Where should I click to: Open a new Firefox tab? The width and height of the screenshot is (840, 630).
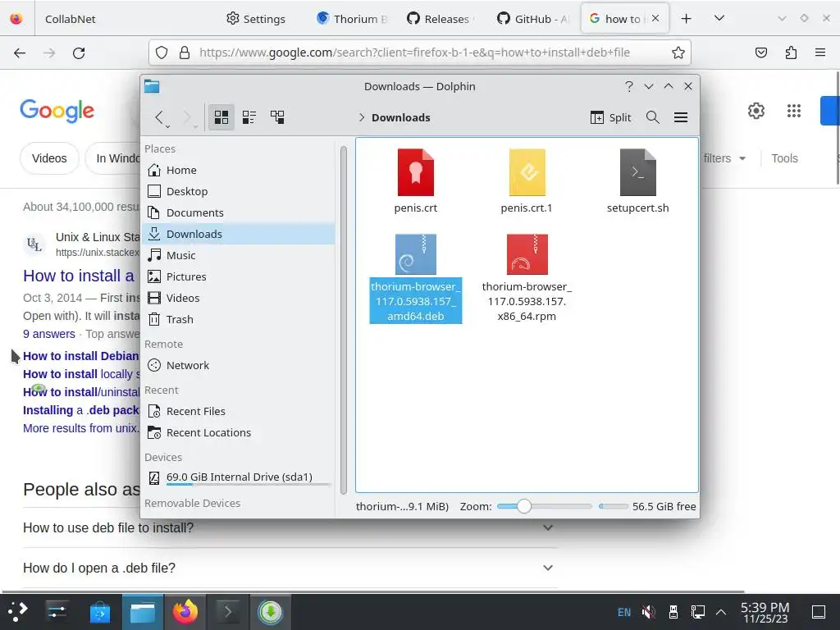(x=687, y=19)
